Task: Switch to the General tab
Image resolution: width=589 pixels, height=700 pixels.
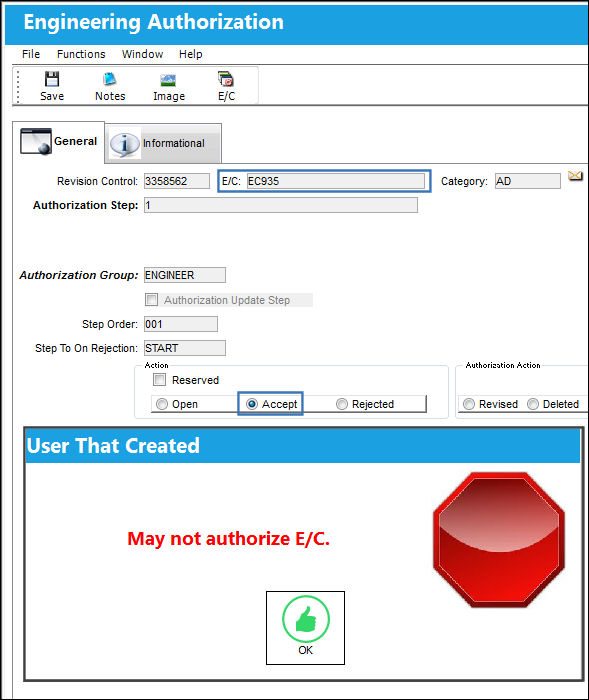Action: tap(58, 142)
